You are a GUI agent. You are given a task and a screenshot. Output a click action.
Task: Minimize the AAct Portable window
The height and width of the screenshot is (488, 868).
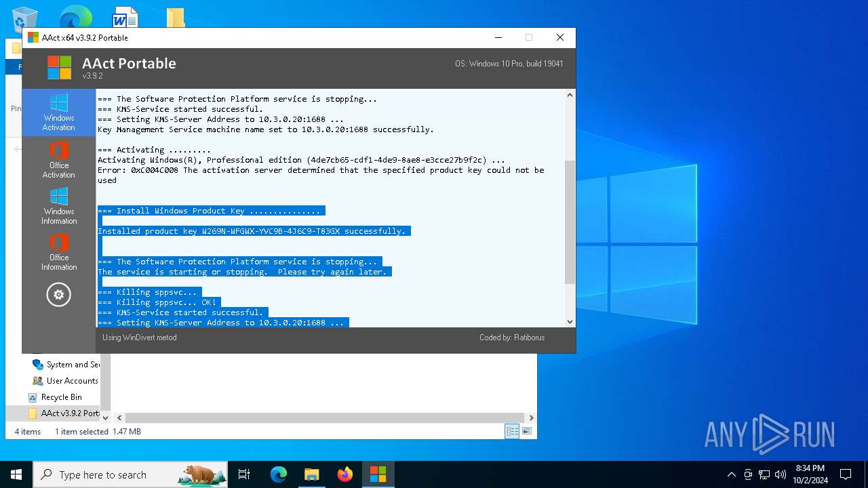pyautogui.click(x=498, y=38)
